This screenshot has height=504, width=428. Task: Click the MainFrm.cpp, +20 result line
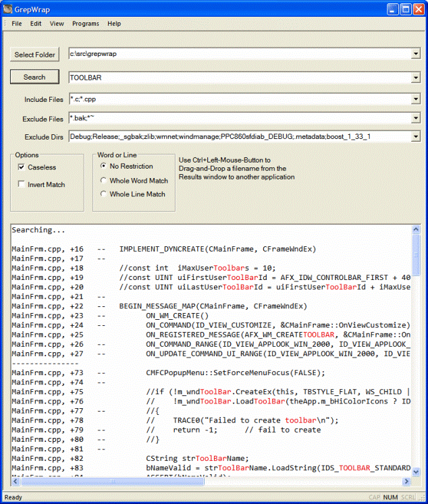click(x=211, y=287)
